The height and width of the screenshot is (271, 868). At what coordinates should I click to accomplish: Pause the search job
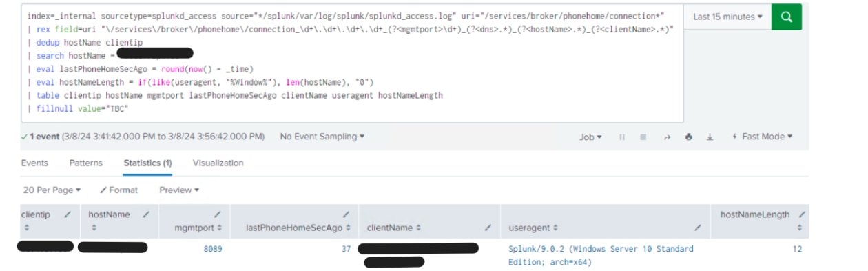tap(622, 137)
